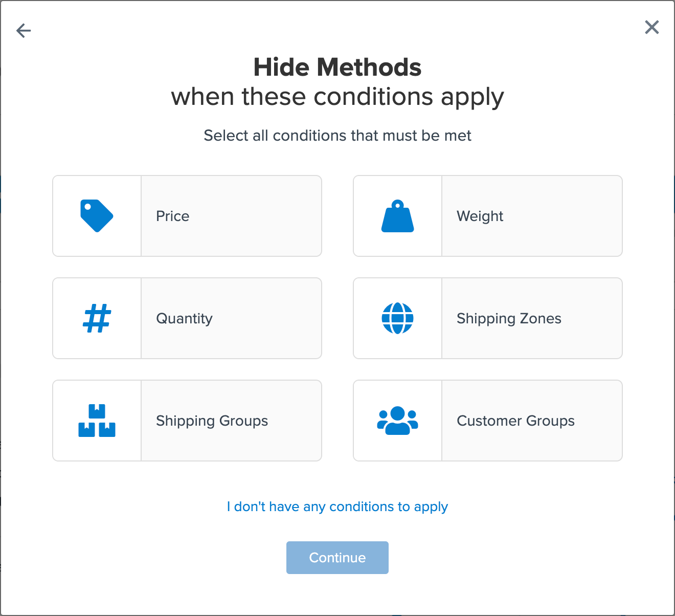Click the globe shipping zones icon
The height and width of the screenshot is (616, 675).
[397, 318]
